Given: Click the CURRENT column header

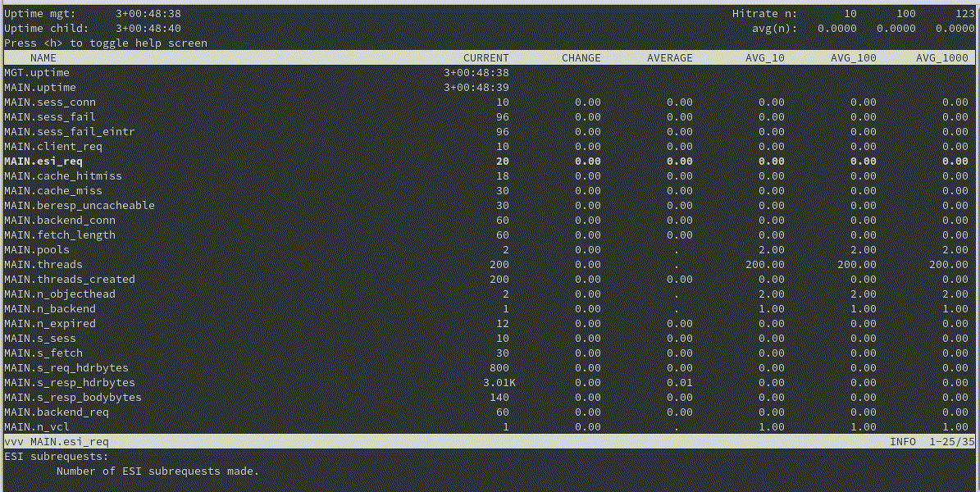Looking at the screenshot, I should pyautogui.click(x=485, y=57).
